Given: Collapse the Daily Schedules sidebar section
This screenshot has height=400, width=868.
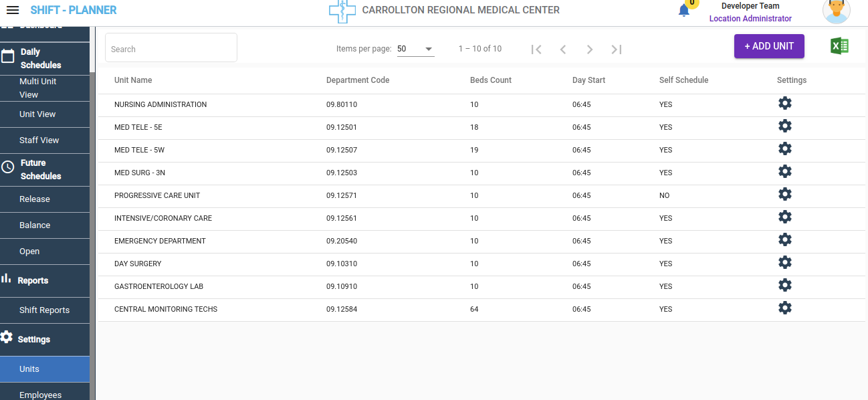Looking at the screenshot, I should (x=40, y=58).
